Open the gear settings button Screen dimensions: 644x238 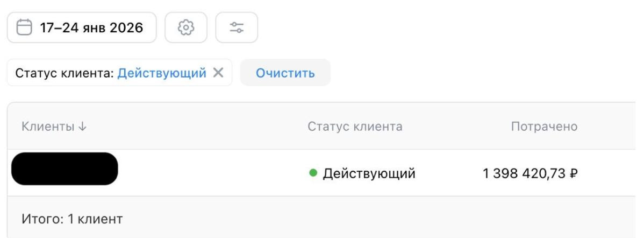pyautogui.click(x=186, y=27)
